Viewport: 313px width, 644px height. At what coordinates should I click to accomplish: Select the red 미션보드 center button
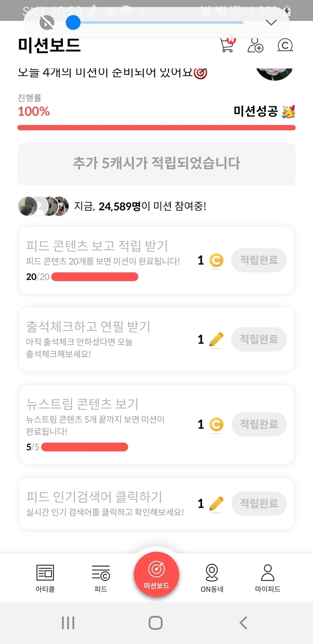coord(156,574)
